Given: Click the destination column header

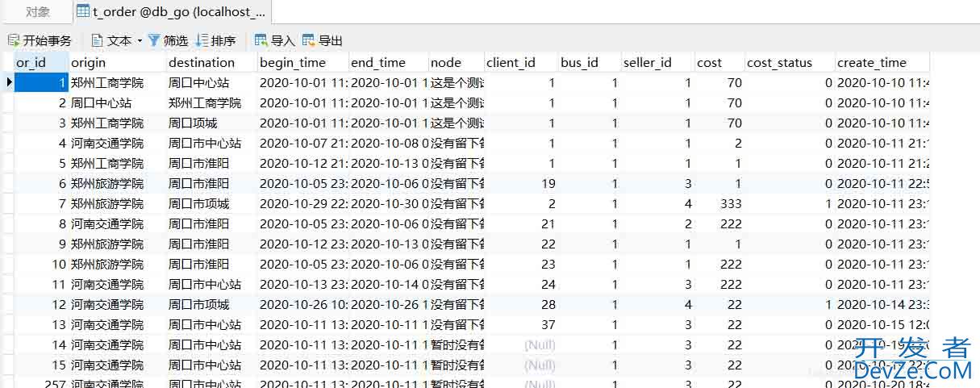Looking at the screenshot, I should (211, 62).
